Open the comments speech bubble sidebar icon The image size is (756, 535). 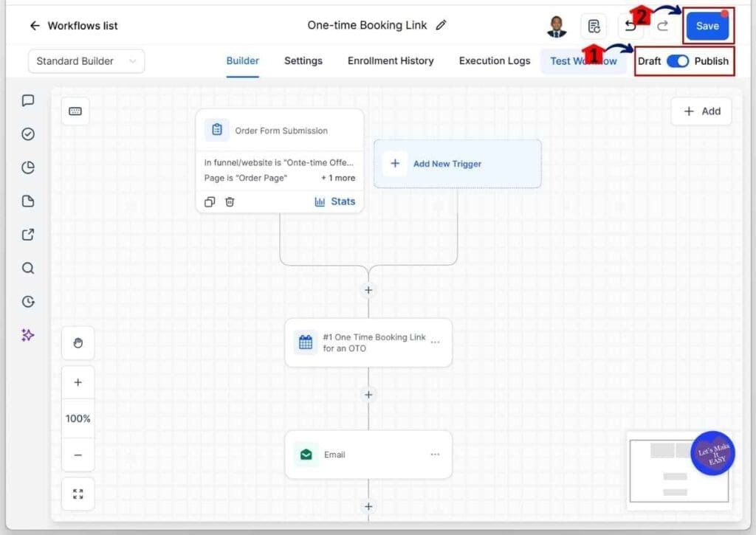pyautogui.click(x=28, y=100)
